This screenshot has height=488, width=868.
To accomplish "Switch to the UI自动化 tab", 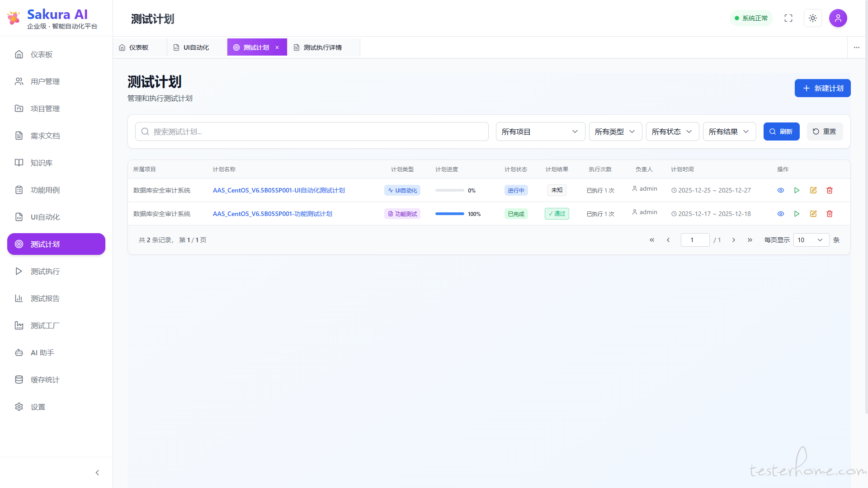I will coord(196,47).
